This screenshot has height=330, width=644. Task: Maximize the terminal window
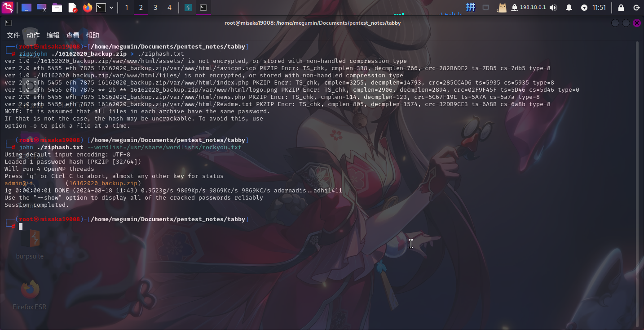click(x=626, y=23)
